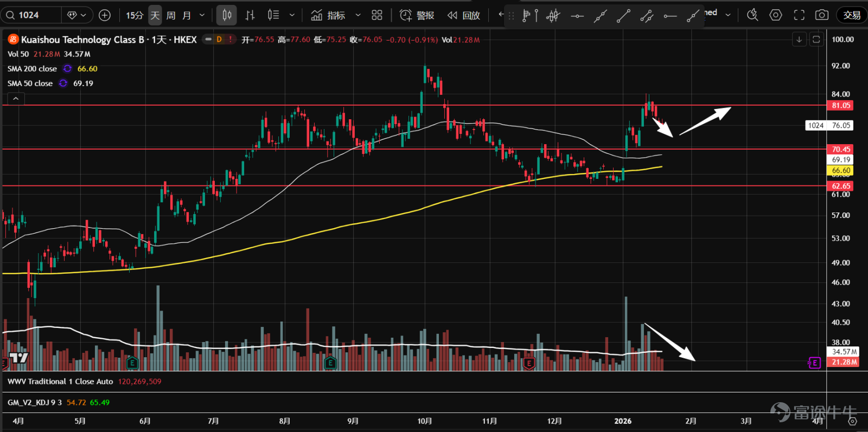This screenshot has height=432, width=868.
Task: Select GM_V2_KDJ 9 3 indicator legend
Action: coord(35,403)
